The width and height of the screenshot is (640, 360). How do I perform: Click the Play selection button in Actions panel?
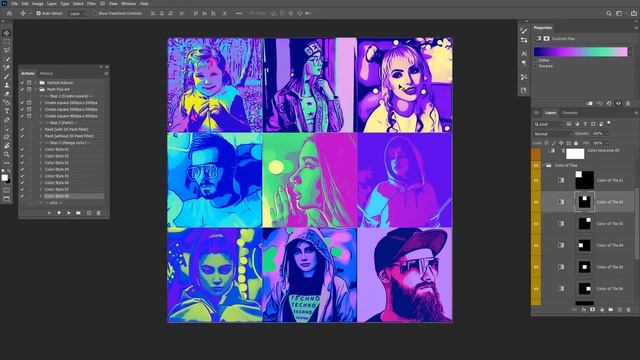69,213
